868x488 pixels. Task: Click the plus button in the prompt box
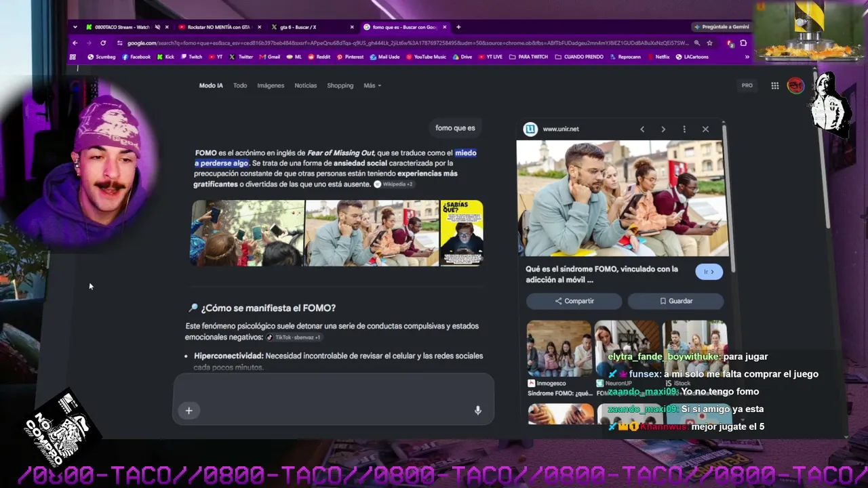click(189, 410)
